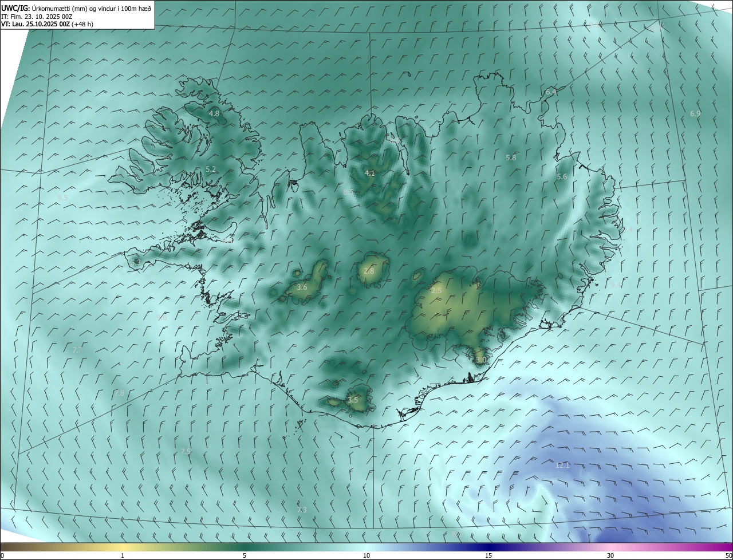733x560 pixels.
Task: Click the 1 tick on the color scale
Action: coord(123,556)
